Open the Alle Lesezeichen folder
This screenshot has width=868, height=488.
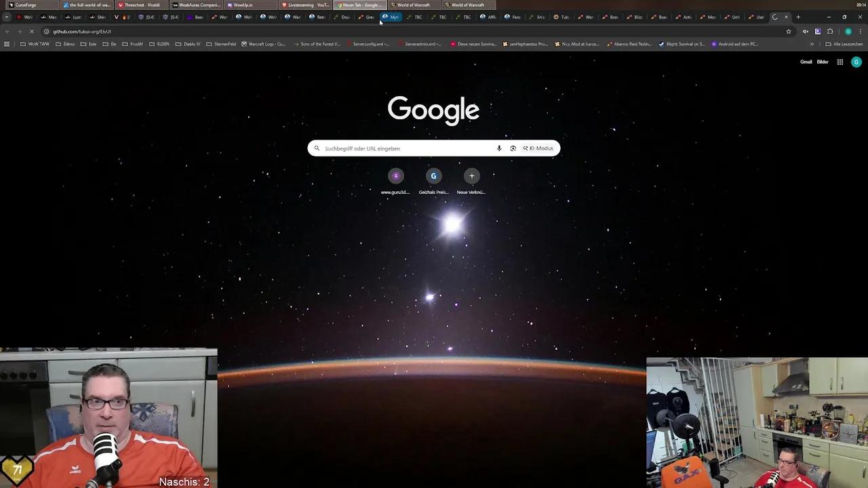(x=844, y=44)
